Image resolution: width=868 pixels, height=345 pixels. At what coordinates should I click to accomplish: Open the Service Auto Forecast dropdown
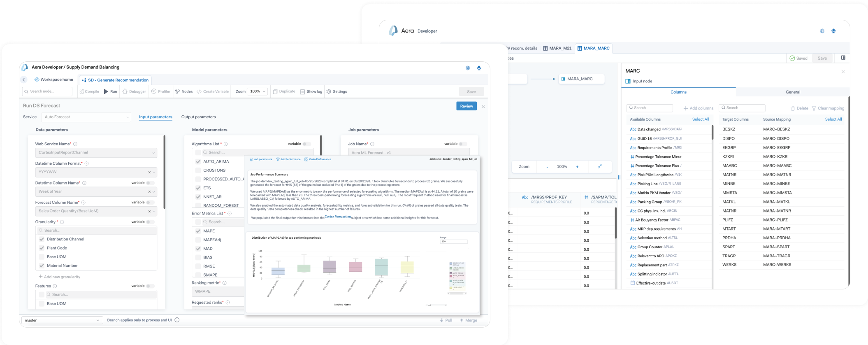pos(86,117)
